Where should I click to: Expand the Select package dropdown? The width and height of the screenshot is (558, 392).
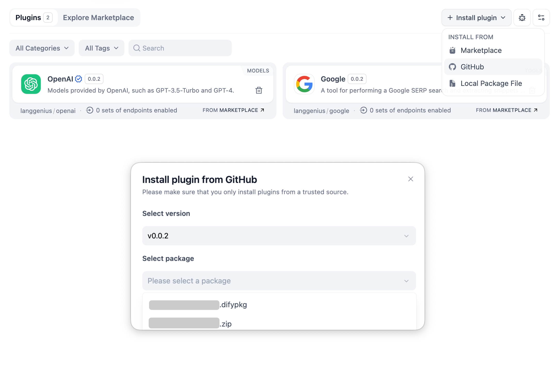[x=279, y=281]
